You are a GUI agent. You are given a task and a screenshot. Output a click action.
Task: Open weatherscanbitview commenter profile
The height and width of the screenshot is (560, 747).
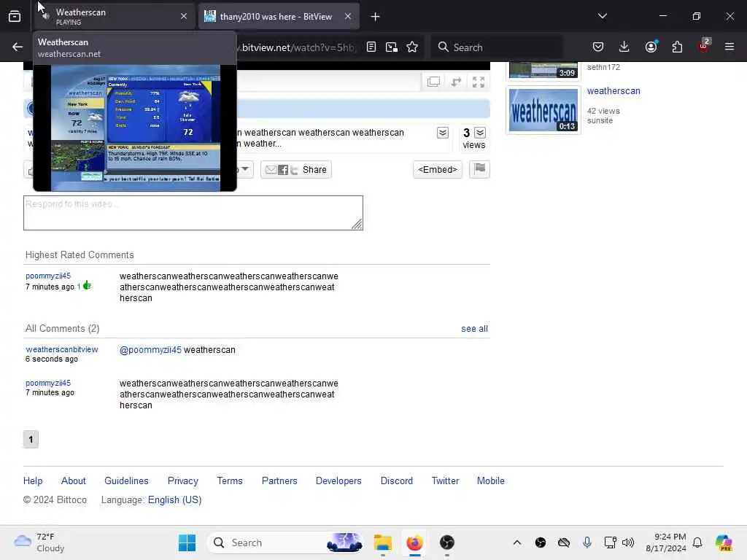point(62,349)
